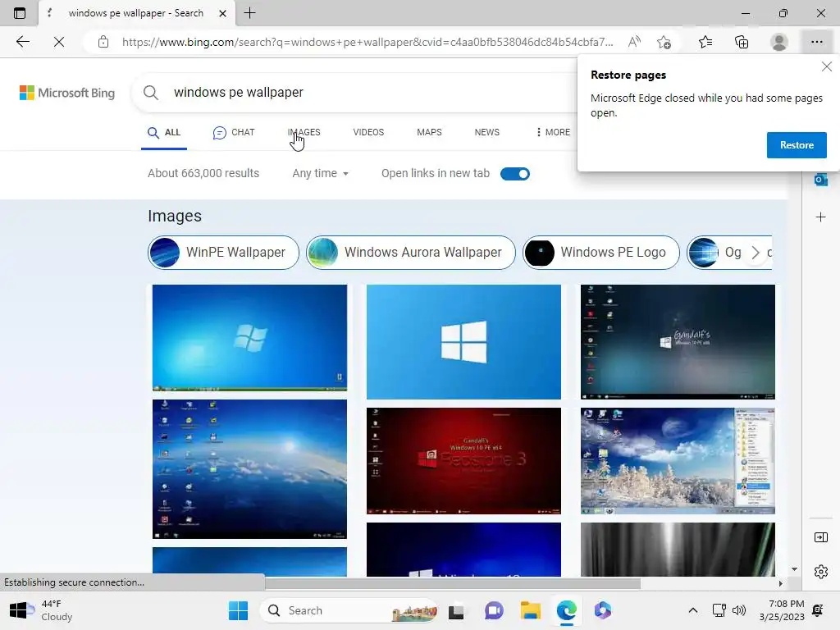Switch to the CHAT tab
The height and width of the screenshot is (630, 840).
[234, 132]
